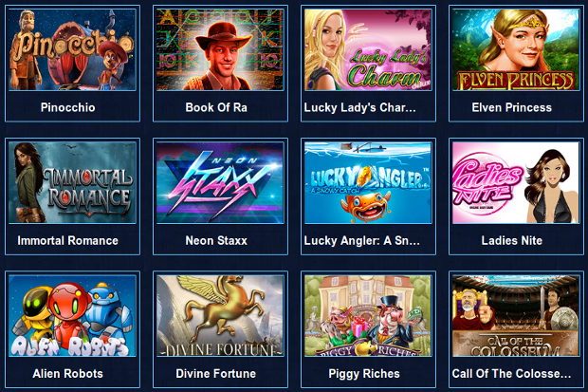Follow the "Elven Princess" title link
Viewport: 588px width, 392px height.
click(x=512, y=108)
